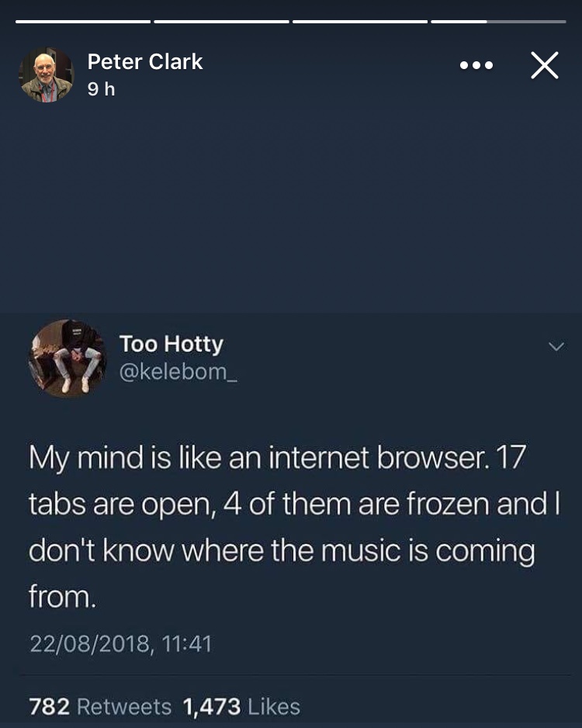Click the 9 h story timestamp
This screenshot has width=582, height=728.
(x=101, y=88)
